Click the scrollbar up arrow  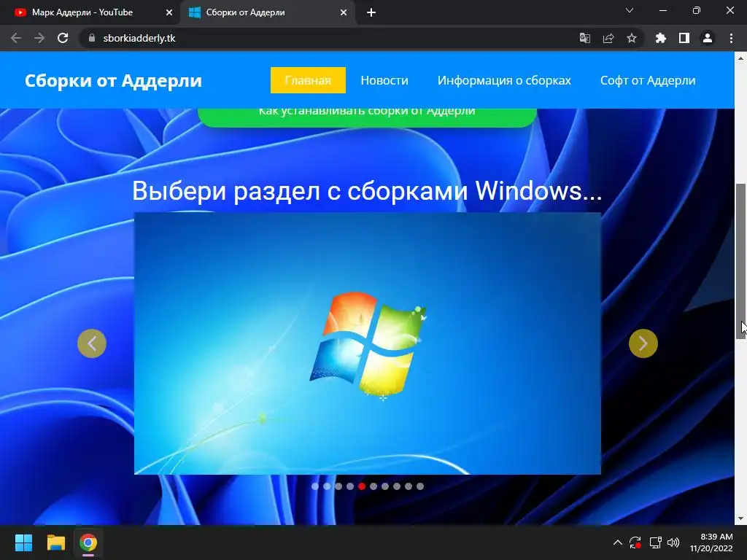tap(741, 58)
